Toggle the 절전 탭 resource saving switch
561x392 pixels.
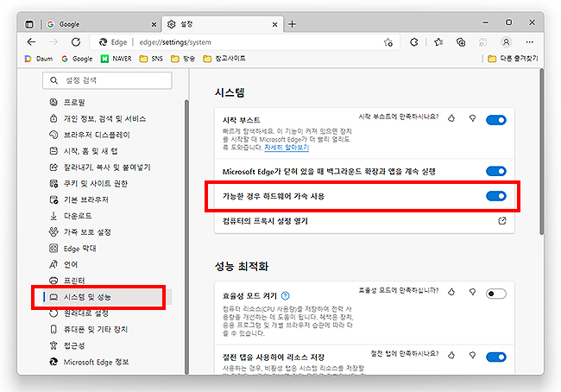pyautogui.click(x=496, y=357)
